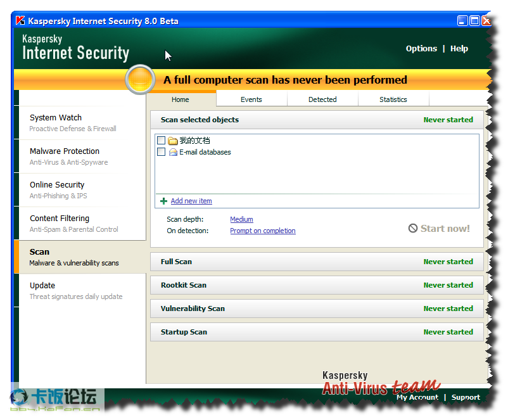Screen dimensions: 508x420
Task: Click Never started status of Full Scan
Action: pyautogui.click(x=448, y=262)
